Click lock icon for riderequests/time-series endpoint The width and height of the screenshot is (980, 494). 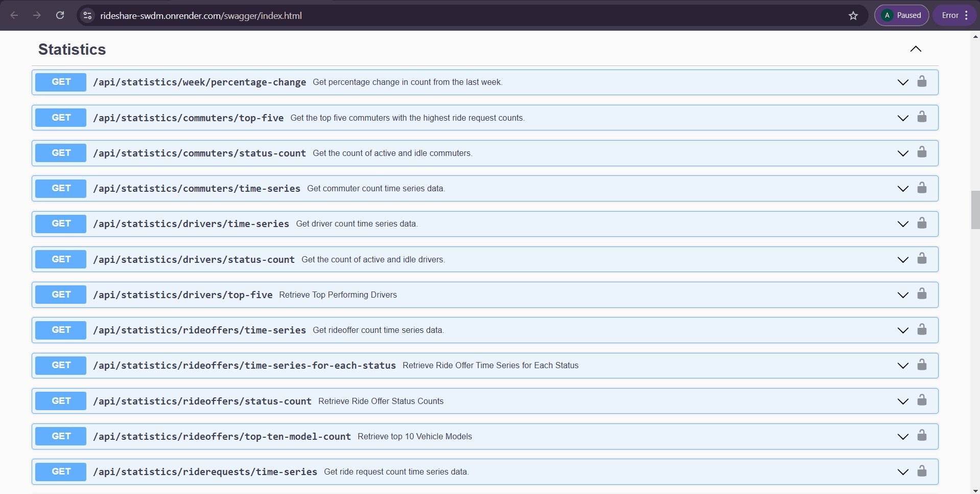922,470
